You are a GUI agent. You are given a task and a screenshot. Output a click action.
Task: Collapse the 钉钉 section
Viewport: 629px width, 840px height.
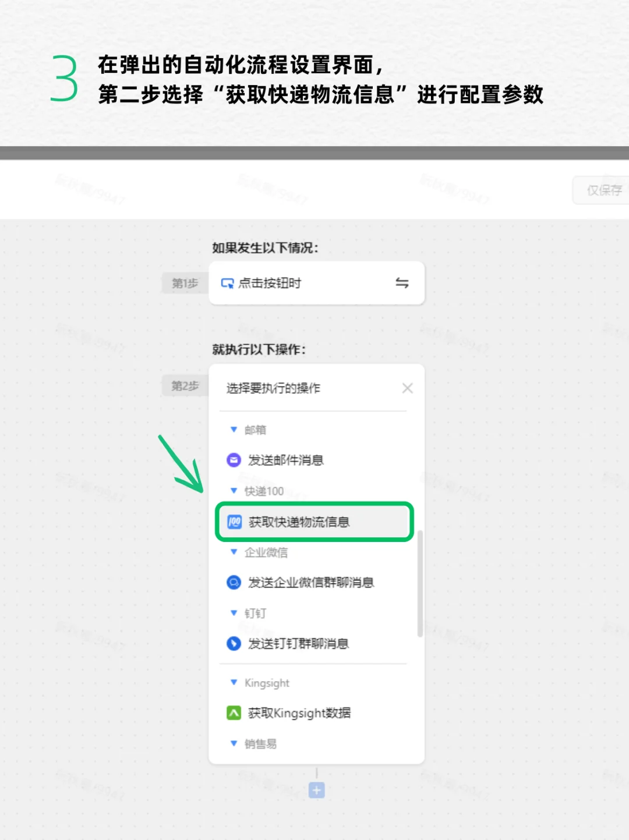coord(233,613)
